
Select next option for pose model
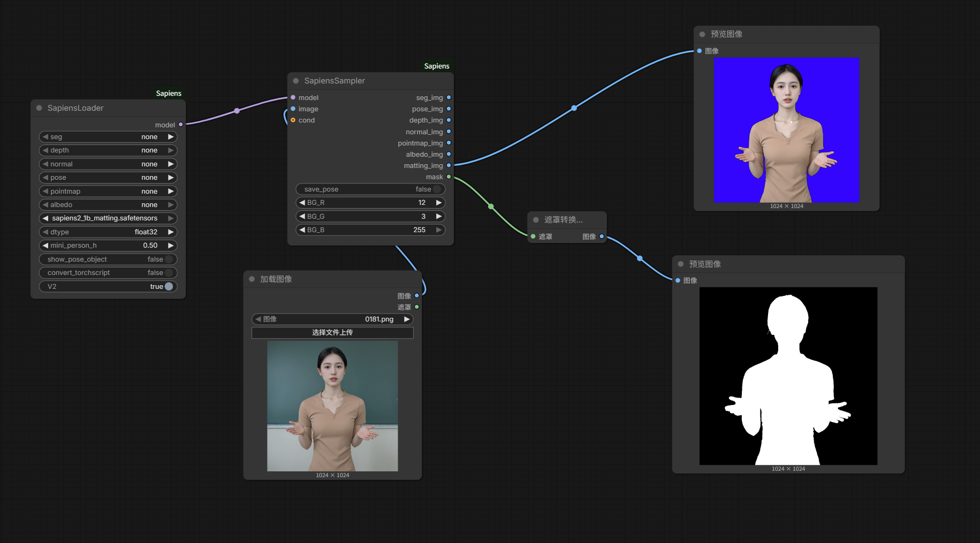click(171, 178)
